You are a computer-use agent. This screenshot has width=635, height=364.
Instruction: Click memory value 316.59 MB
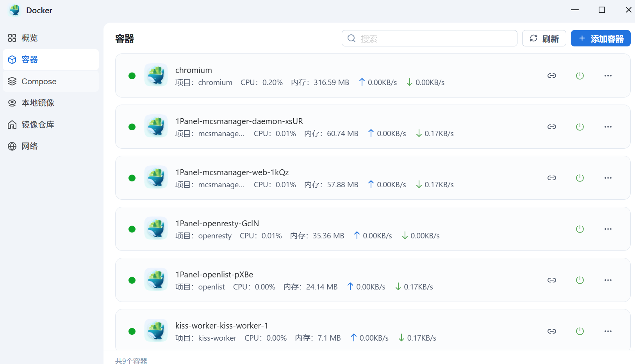pos(331,82)
